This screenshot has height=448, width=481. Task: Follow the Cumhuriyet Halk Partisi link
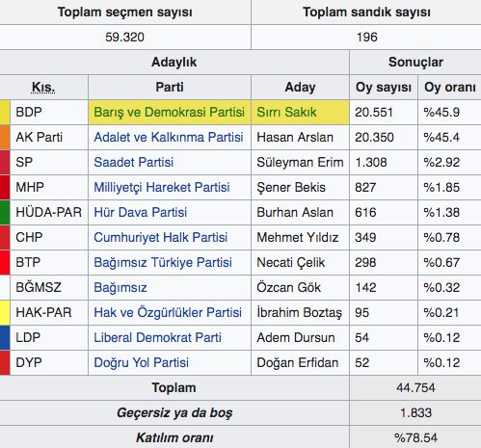tap(160, 237)
